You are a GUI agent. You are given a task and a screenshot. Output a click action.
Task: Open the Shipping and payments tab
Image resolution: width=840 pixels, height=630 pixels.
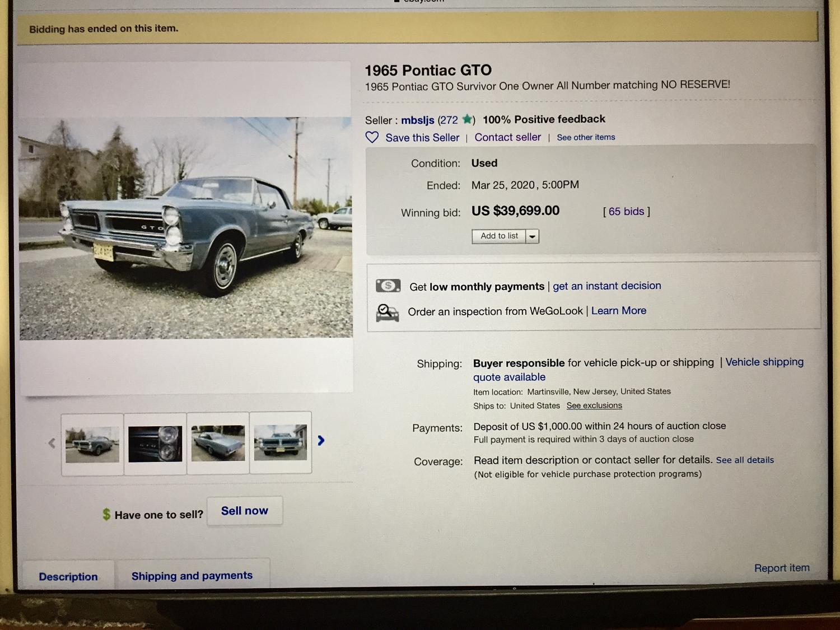coord(192,575)
